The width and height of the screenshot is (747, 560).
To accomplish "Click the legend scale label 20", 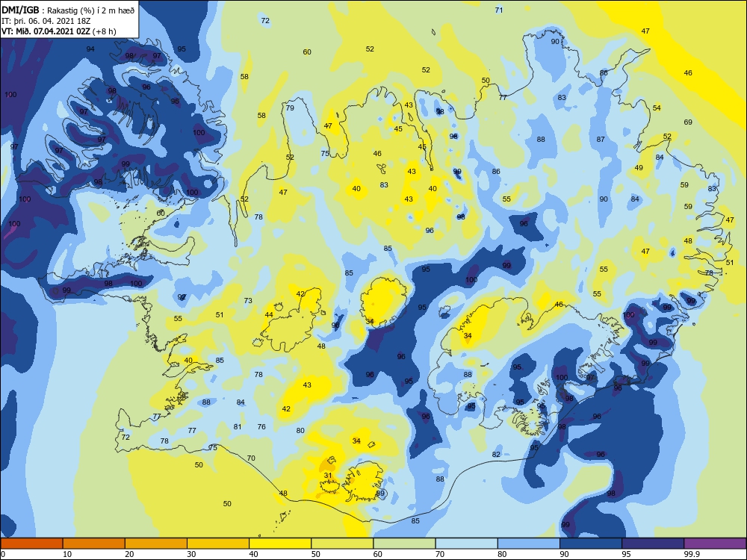I will click(x=129, y=554).
